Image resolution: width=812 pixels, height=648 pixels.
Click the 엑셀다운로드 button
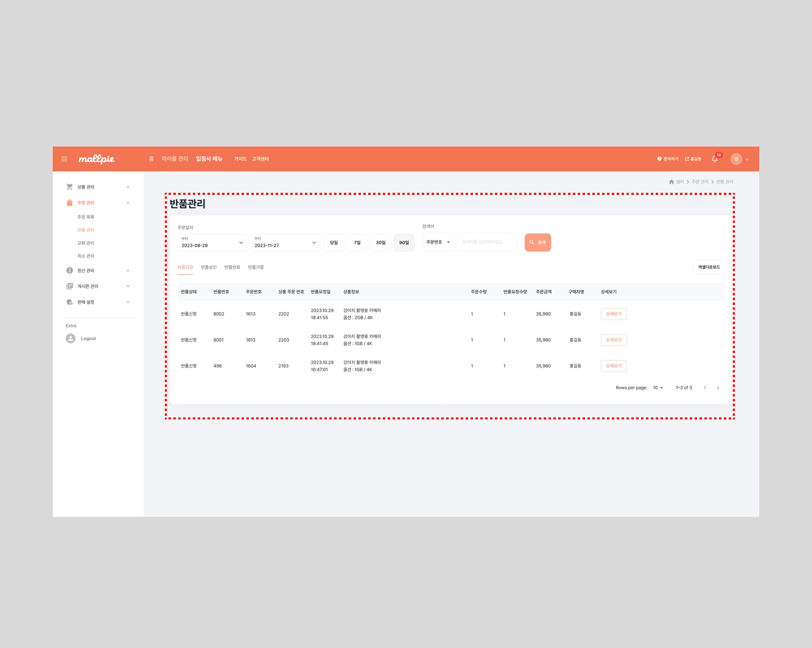[x=709, y=267]
